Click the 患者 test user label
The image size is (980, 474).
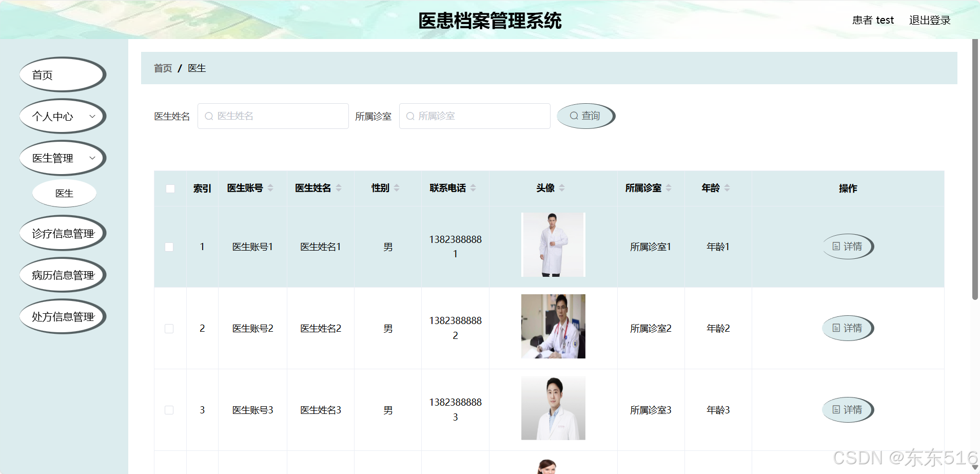pyautogui.click(x=873, y=20)
